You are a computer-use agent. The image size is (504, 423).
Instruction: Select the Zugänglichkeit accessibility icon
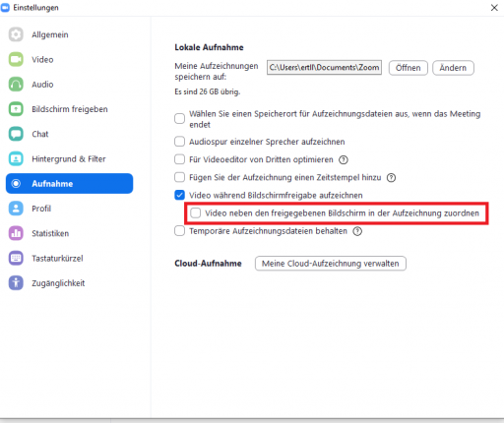pyautogui.click(x=16, y=283)
